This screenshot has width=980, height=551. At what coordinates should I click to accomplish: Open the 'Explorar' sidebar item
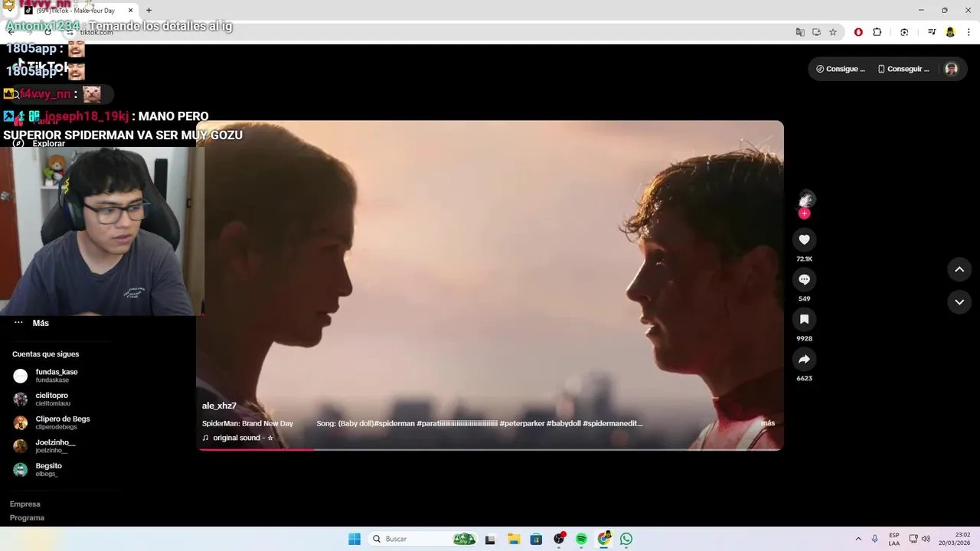click(47, 143)
